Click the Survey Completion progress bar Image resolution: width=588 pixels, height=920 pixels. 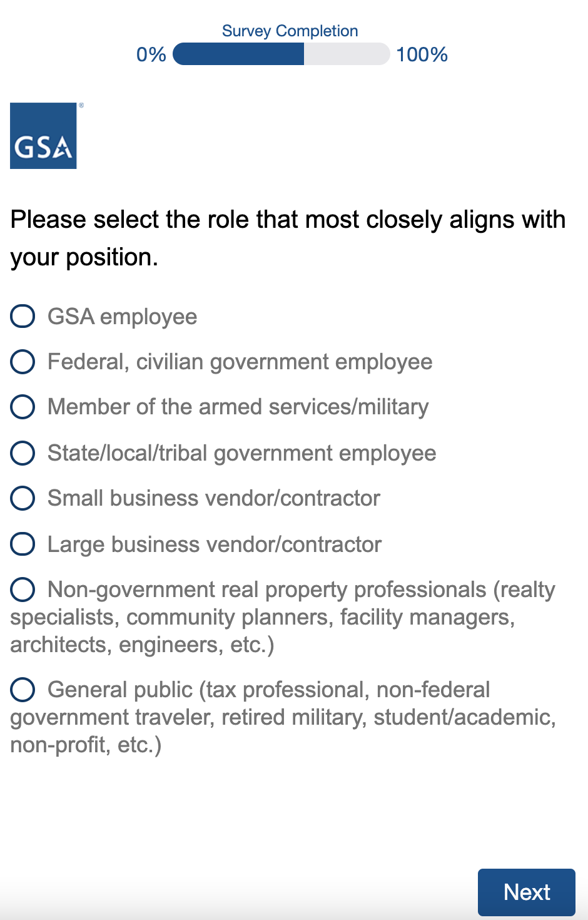(x=281, y=54)
